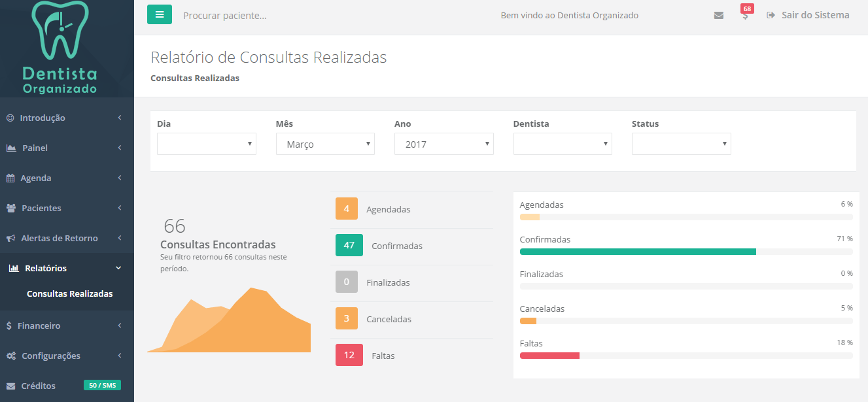Click the gears icon beside Configurações

pos(11,356)
